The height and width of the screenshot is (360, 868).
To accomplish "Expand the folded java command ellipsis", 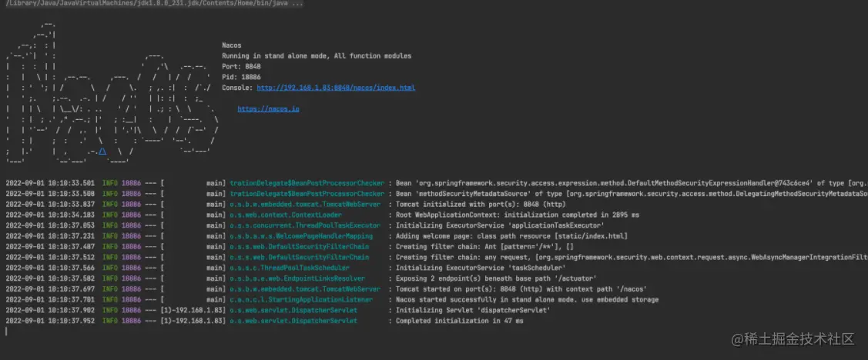I will pyautogui.click(x=297, y=4).
